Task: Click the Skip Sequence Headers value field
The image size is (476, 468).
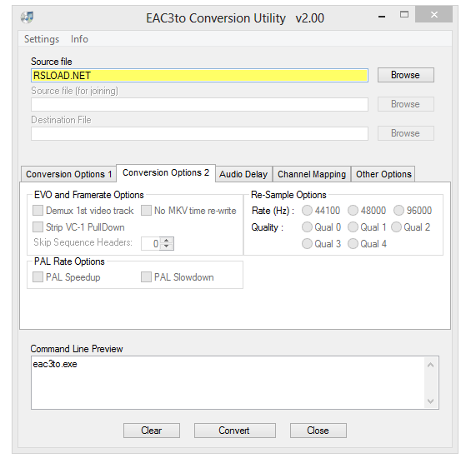Action: [151, 243]
